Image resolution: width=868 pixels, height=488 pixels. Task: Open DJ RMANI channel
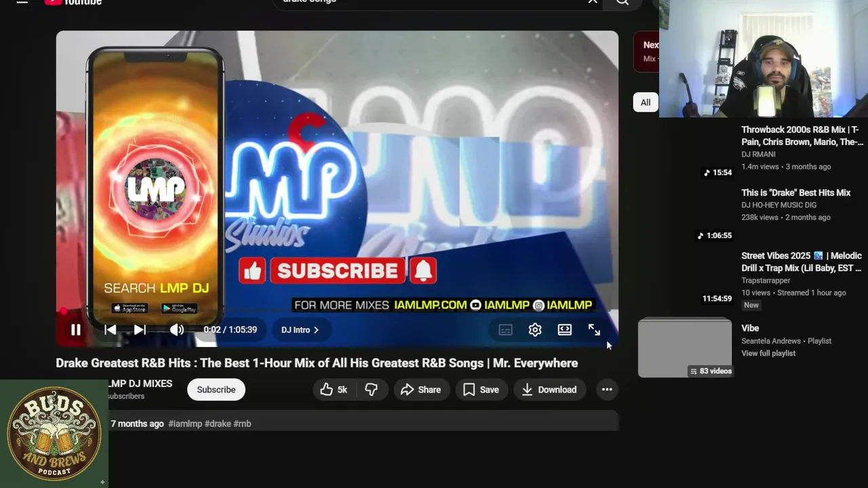(758, 154)
